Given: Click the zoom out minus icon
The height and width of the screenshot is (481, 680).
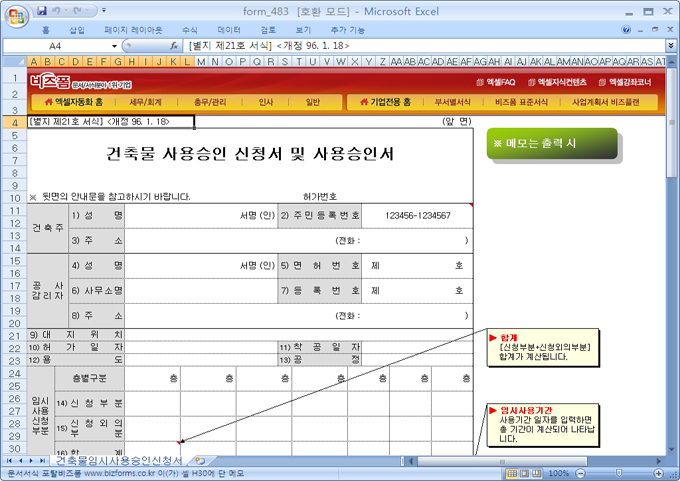Looking at the screenshot, I should click(582, 473).
